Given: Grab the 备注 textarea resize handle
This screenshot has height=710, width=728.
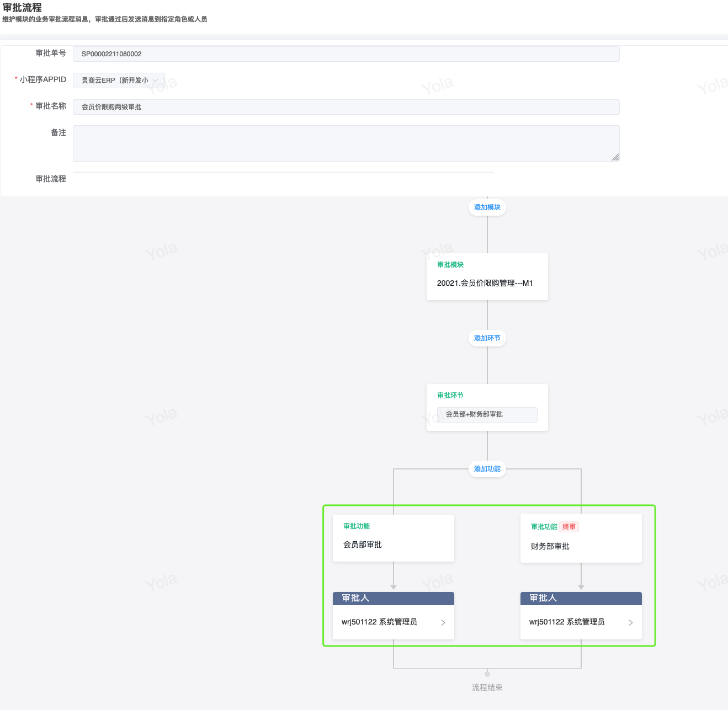Looking at the screenshot, I should click(x=615, y=157).
